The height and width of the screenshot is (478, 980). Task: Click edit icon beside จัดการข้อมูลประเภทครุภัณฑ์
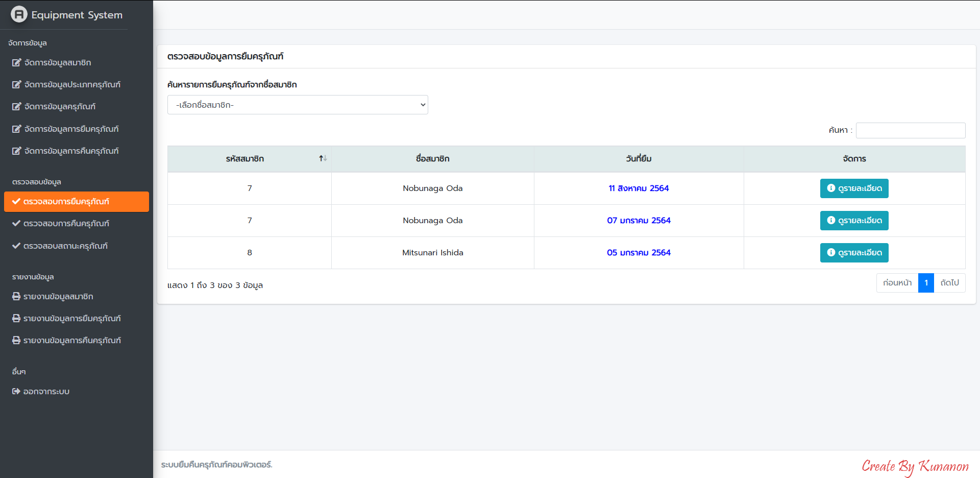click(17, 85)
